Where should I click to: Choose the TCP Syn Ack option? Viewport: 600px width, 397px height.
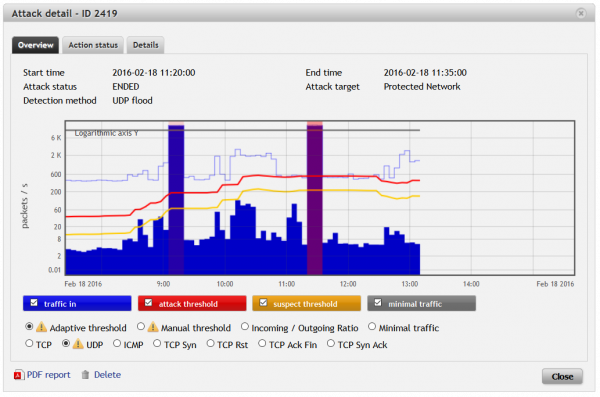pos(331,343)
